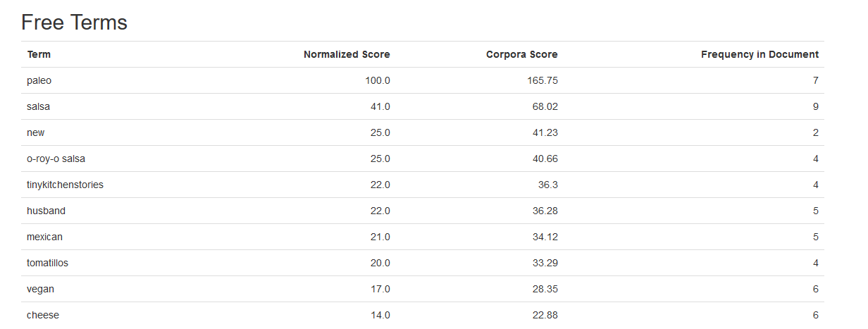Screen dimensions: 868x329
Task: Click the corpora score 36.3
Action: pyautogui.click(x=547, y=185)
